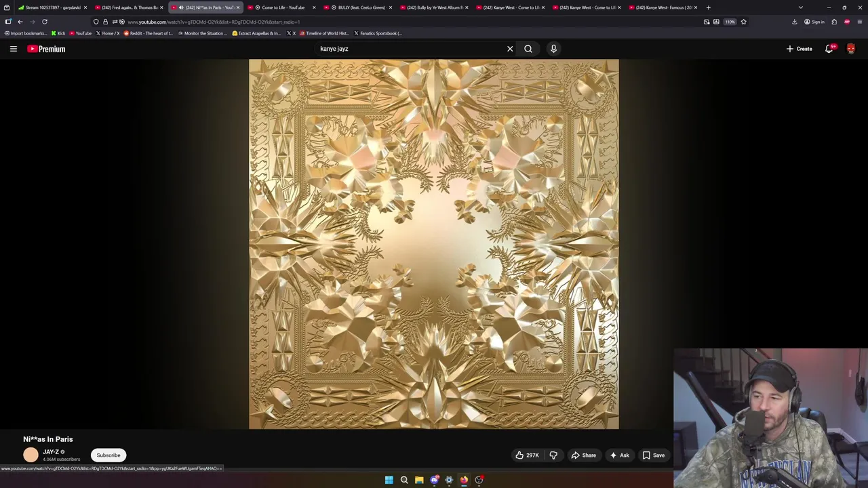Click the Ask button

point(619,455)
